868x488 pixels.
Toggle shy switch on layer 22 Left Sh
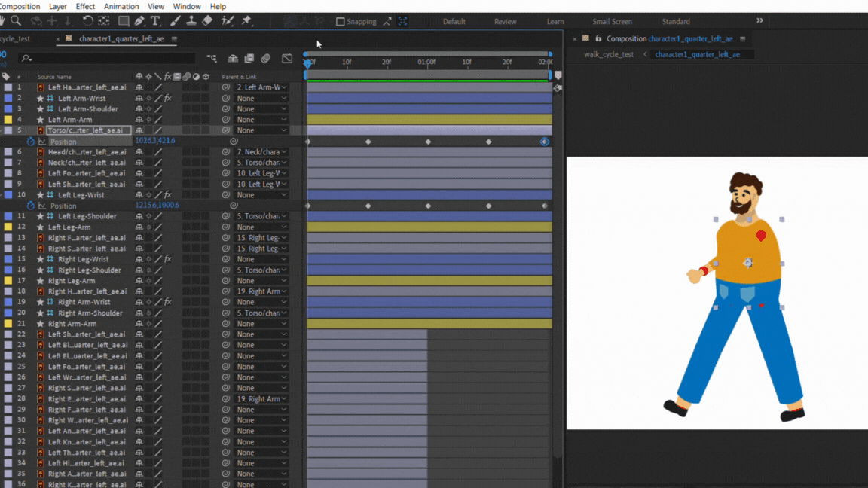[x=139, y=334]
